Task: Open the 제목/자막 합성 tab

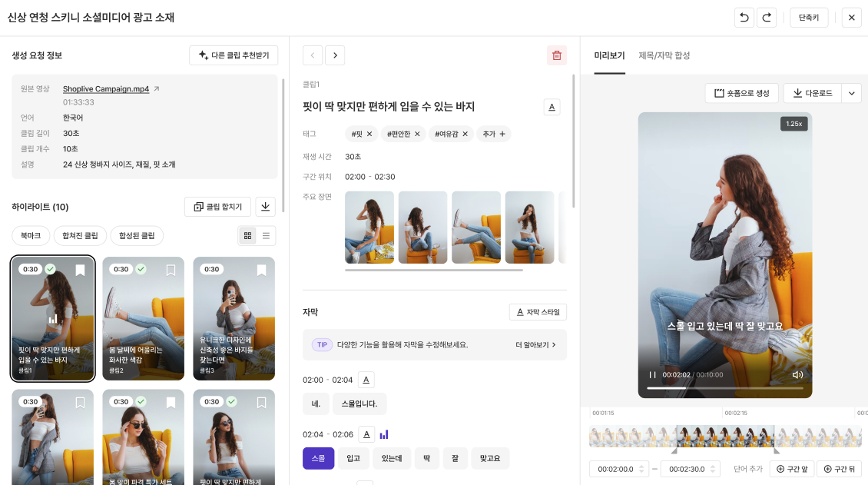Action: [664, 56]
